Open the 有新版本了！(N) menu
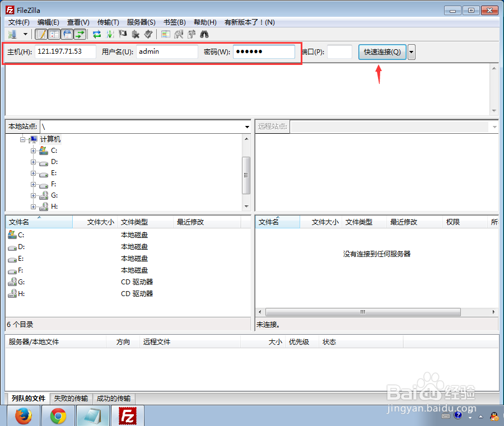 [249, 22]
